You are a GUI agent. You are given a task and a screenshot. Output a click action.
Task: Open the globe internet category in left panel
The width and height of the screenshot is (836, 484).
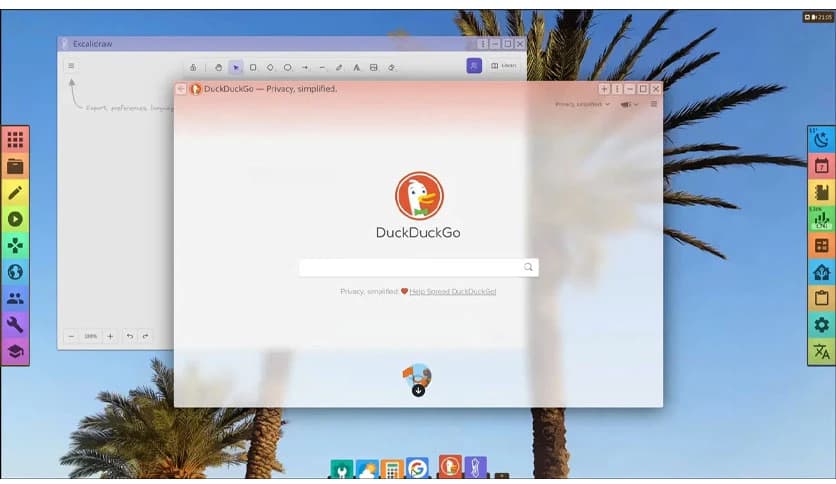(15, 272)
